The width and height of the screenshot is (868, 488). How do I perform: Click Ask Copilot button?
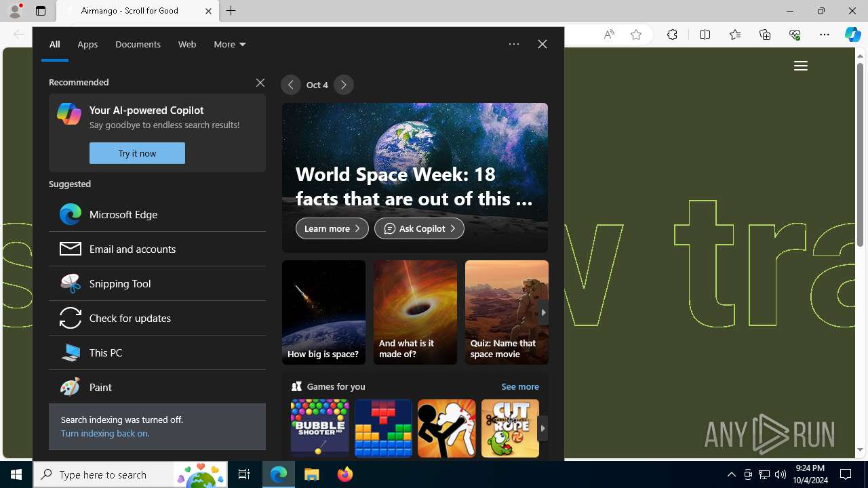click(419, 228)
